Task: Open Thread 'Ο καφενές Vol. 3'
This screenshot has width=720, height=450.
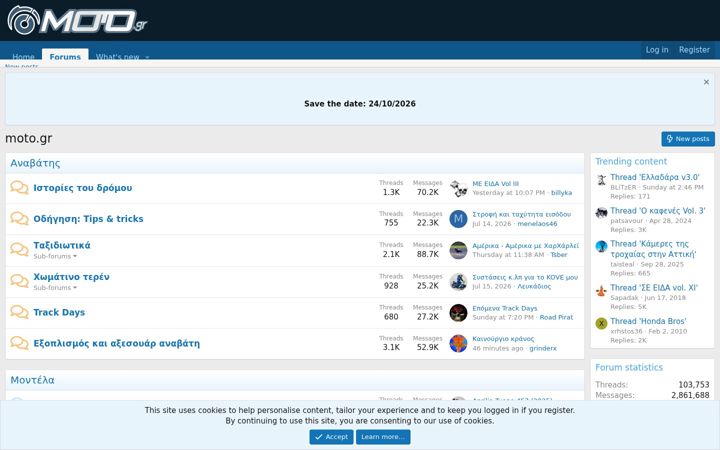Action: pyautogui.click(x=658, y=211)
